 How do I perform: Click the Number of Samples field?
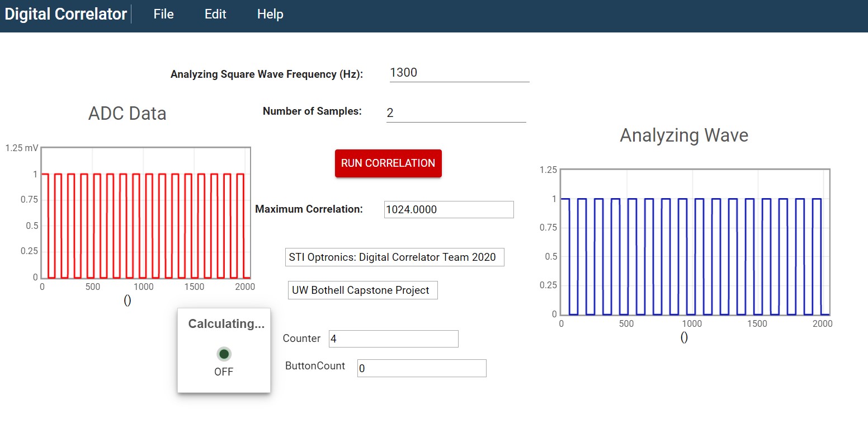click(x=456, y=113)
